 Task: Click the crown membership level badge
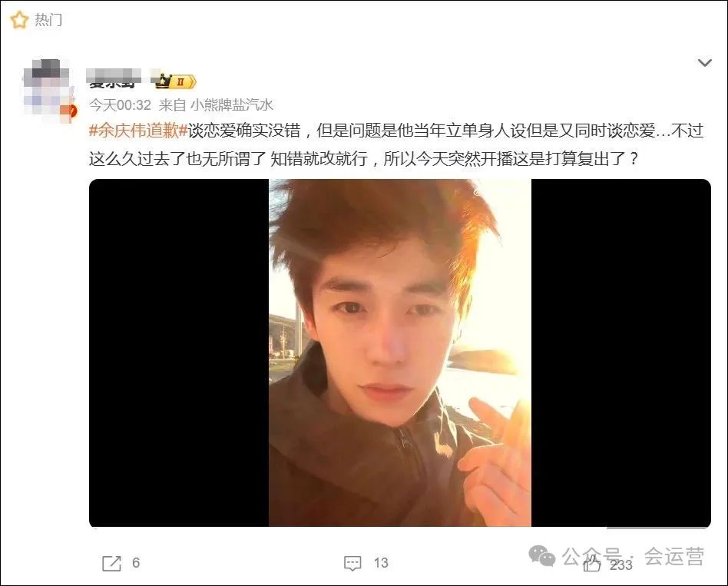(176, 81)
